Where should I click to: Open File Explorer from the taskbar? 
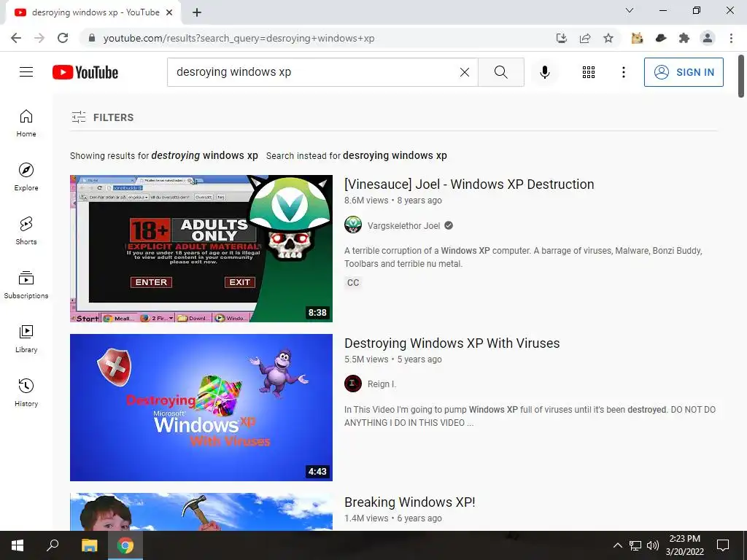click(89, 545)
